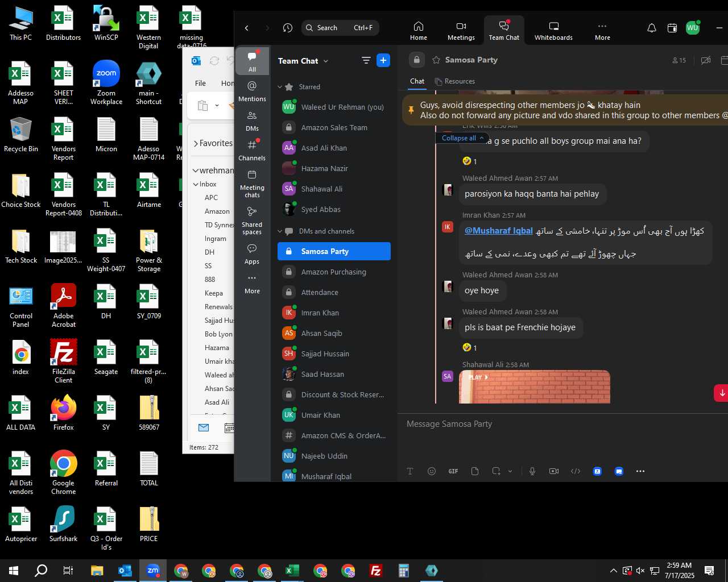Click the notifications bell icon
The image size is (728, 582).
click(652, 28)
